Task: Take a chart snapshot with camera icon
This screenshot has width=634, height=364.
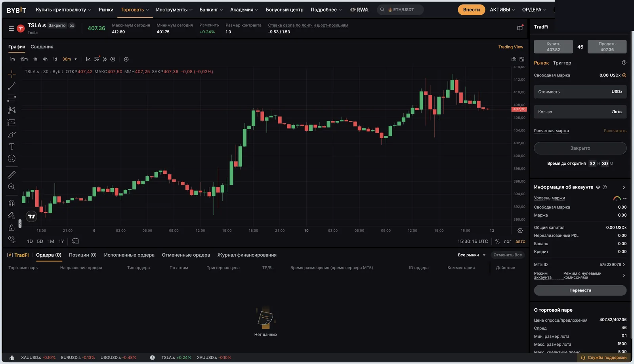Action: coord(514,59)
